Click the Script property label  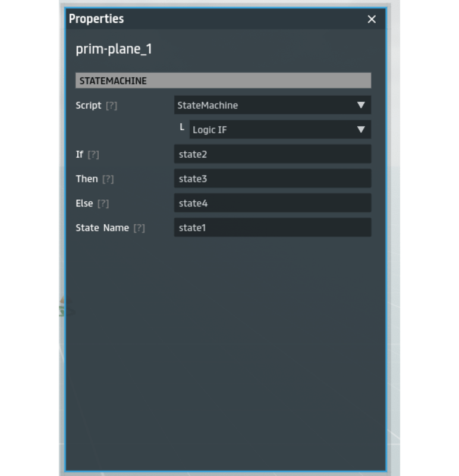[x=89, y=105]
